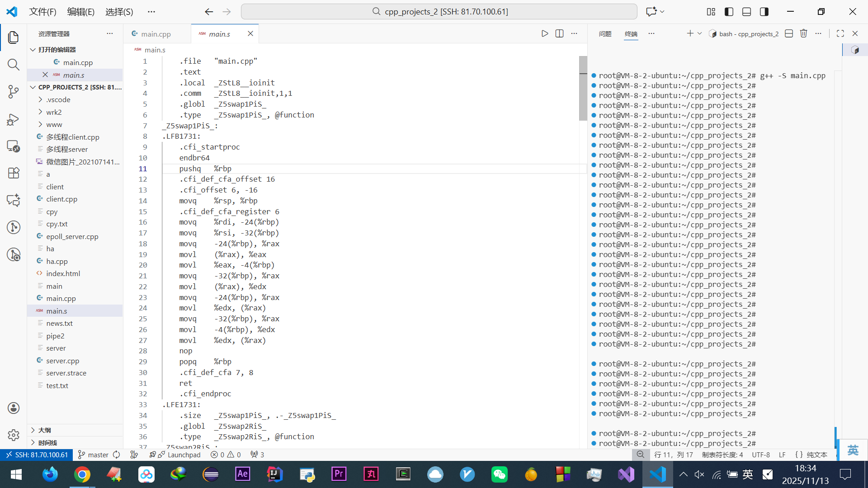Split the editor to the right
Screen dimensions: 868x488
point(559,33)
